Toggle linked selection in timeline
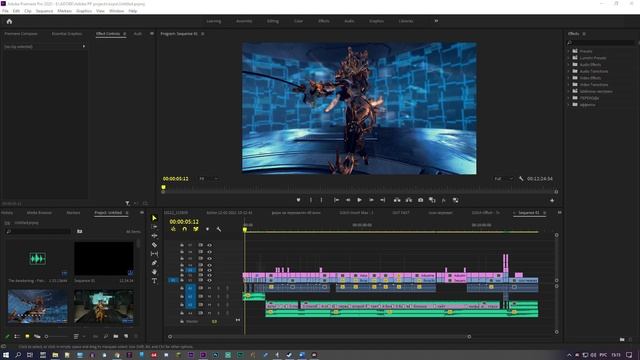640x360 pixels. click(x=196, y=229)
